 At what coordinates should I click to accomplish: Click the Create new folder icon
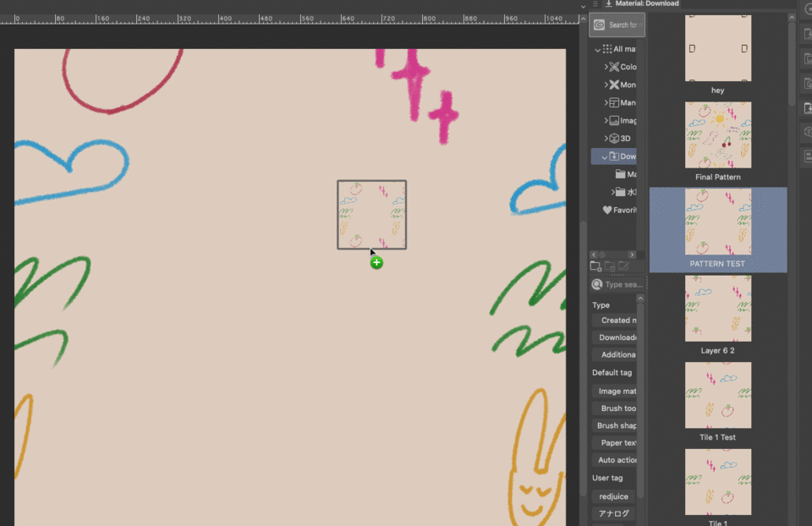pyautogui.click(x=595, y=266)
